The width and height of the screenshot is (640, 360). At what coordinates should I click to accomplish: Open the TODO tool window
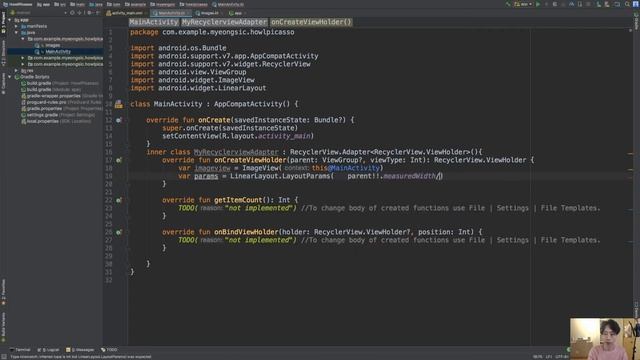pyautogui.click(x=109, y=350)
